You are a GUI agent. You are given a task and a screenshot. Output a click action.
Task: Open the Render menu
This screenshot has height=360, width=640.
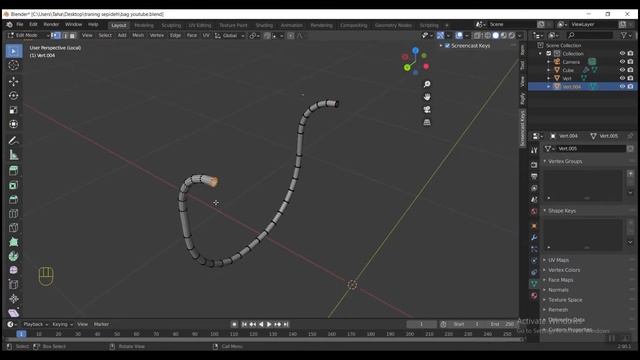pos(51,24)
